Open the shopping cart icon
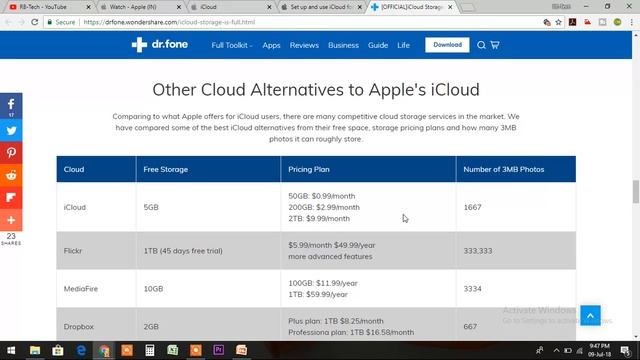This screenshot has height=360, width=640. (x=495, y=45)
